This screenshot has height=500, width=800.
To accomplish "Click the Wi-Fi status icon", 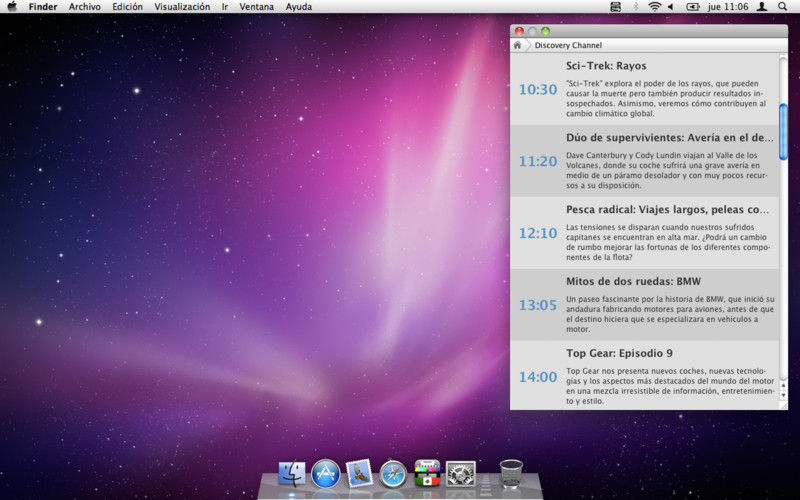I will click(654, 7).
